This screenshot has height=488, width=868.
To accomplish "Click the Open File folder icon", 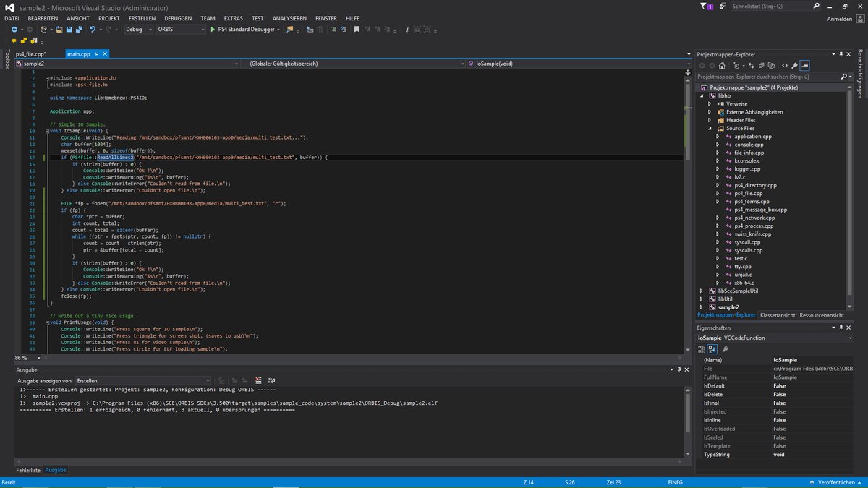I will point(59,30).
